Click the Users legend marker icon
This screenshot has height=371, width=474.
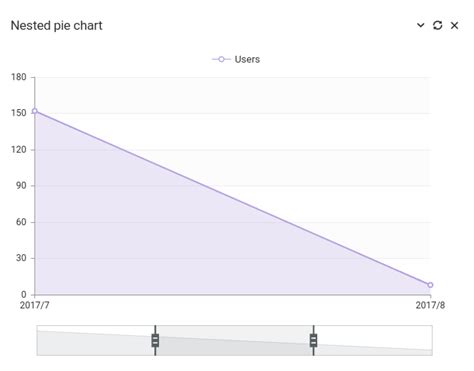click(x=221, y=59)
